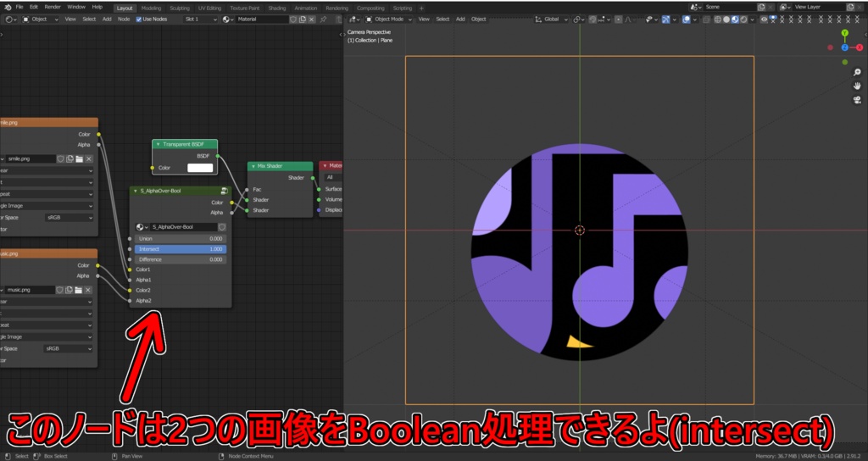Switch to the Compositing workspace tab
Screen dimensions: 868x461
(x=370, y=8)
